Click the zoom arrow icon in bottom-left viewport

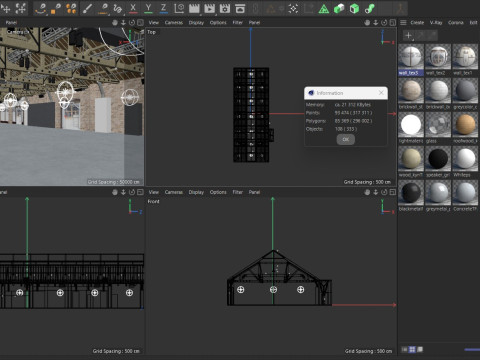(123, 192)
